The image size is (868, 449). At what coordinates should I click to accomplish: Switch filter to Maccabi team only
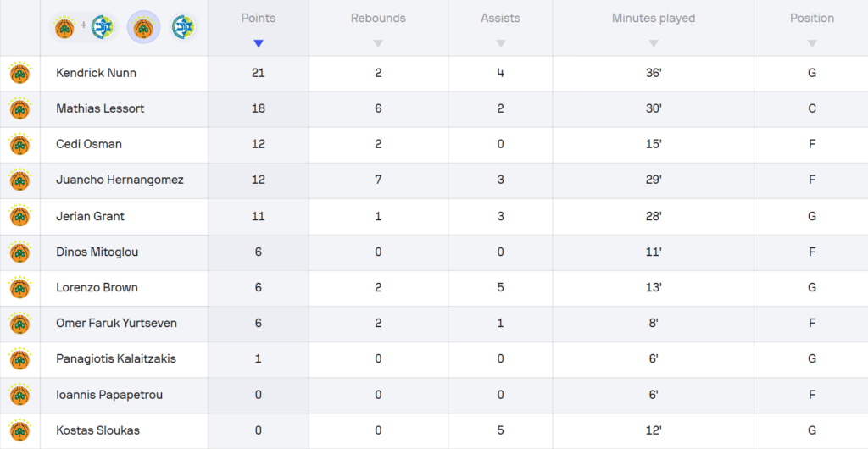pyautogui.click(x=182, y=28)
